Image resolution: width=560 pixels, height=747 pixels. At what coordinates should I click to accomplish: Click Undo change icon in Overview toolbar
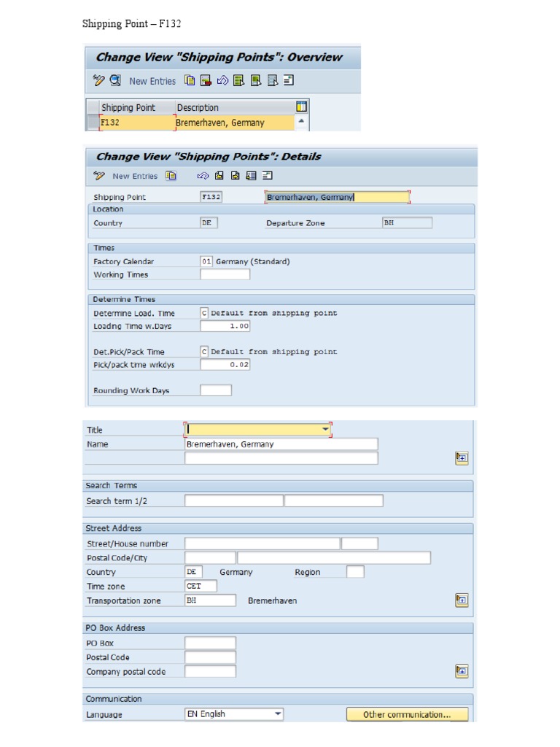[222, 80]
